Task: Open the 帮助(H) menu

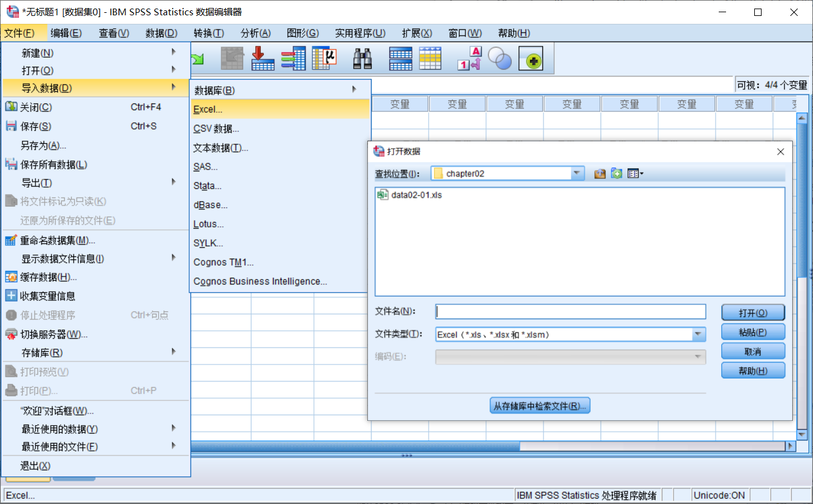Action: pyautogui.click(x=514, y=33)
